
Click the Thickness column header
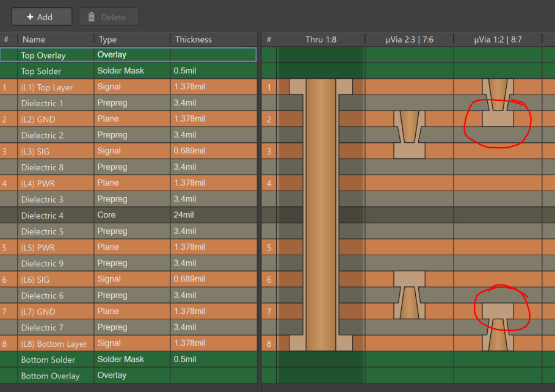coord(194,40)
